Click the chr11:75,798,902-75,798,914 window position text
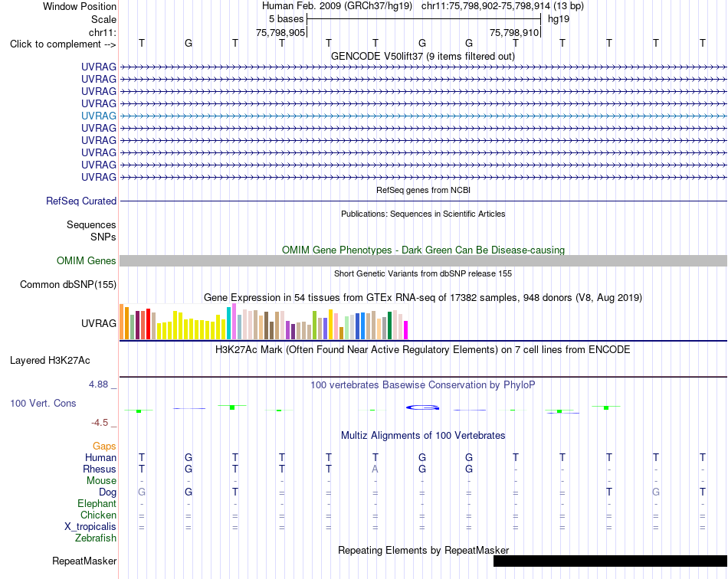This screenshot has height=579, width=728. pos(486,6)
